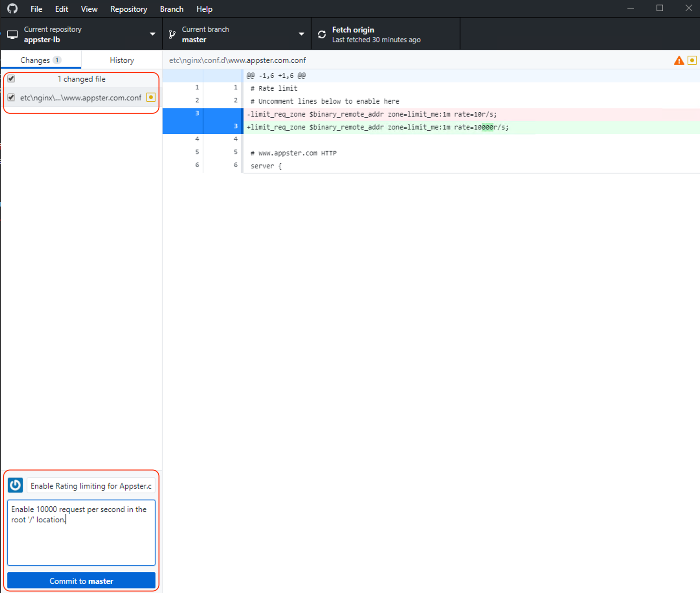700x593 pixels.
Task: Click the sync arrows icon for Fetch origin
Action: (322, 34)
